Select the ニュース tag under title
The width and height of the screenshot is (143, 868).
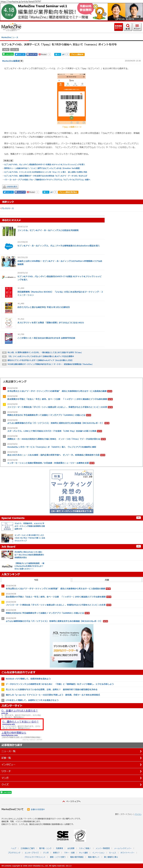pyautogui.click(x=15, y=49)
